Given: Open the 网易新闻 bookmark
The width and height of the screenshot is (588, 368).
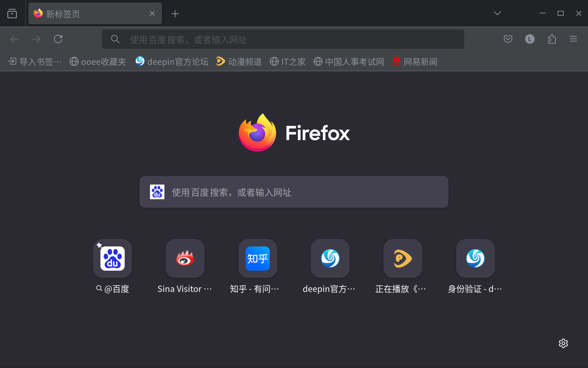Looking at the screenshot, I should tap(415, 62).
